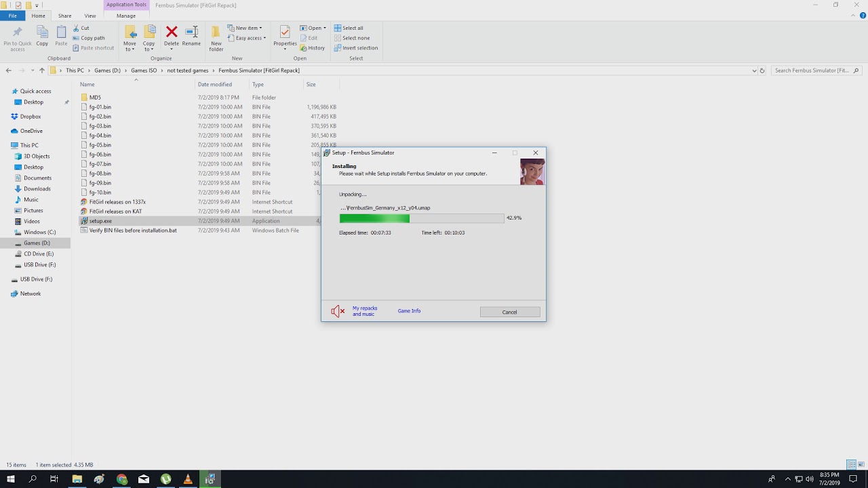Refresh the current folder view
Viewport: 868px width, 488px height.
coord(762,70)
